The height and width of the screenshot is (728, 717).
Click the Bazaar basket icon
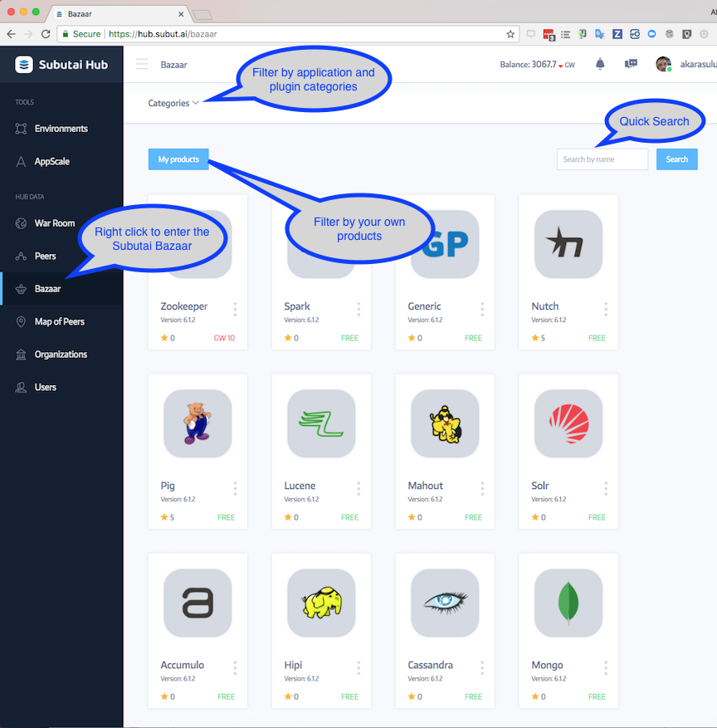[21, 289]
